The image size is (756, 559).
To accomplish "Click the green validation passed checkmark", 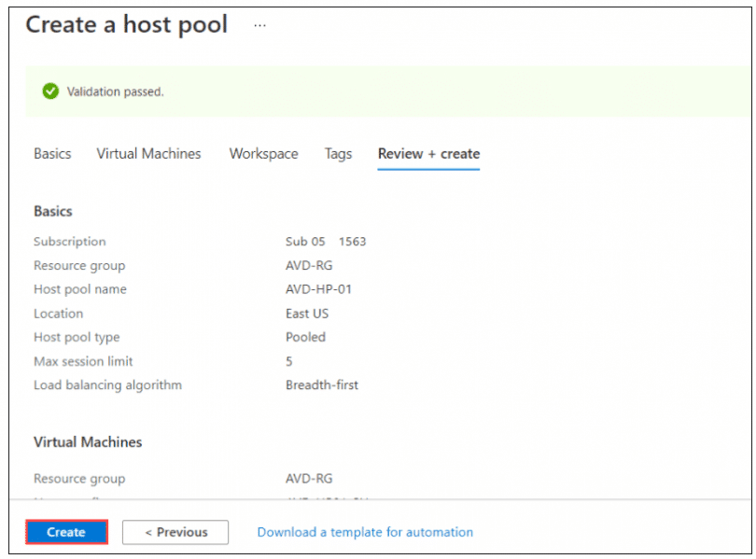I will tap(49, 91).
